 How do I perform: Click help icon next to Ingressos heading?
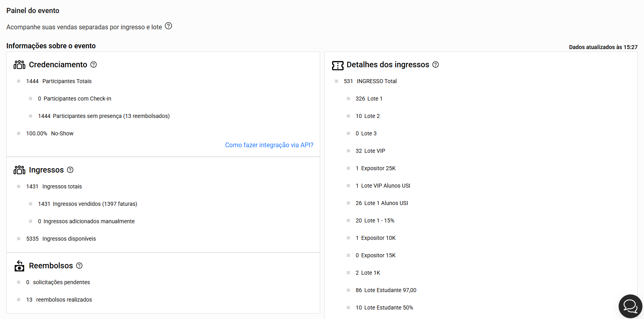coord(70,170)
